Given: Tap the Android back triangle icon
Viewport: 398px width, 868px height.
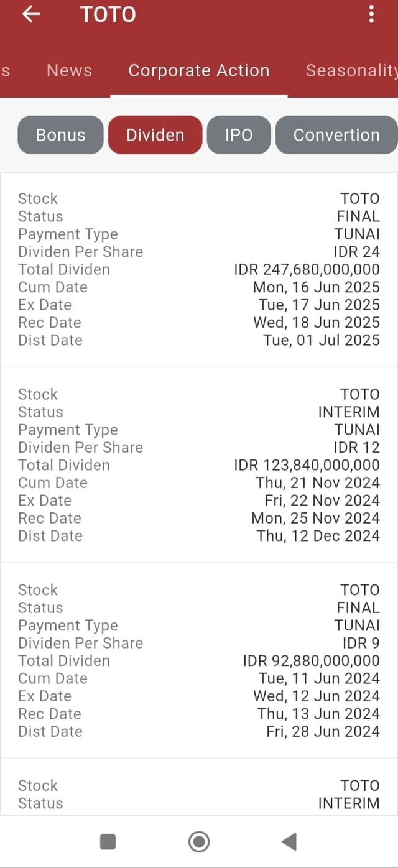Looking at the screenshot, I should click(289, 842).
